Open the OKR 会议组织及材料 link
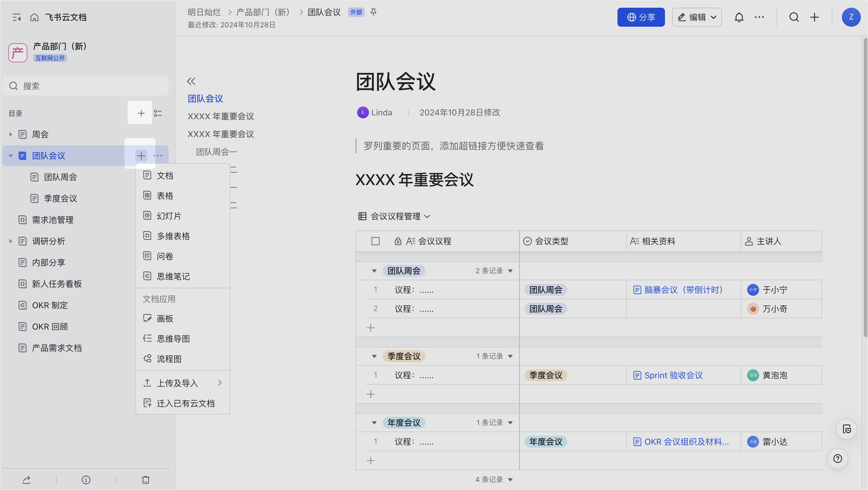The width and height of the screenshot is (868, 490). point(681,442)
